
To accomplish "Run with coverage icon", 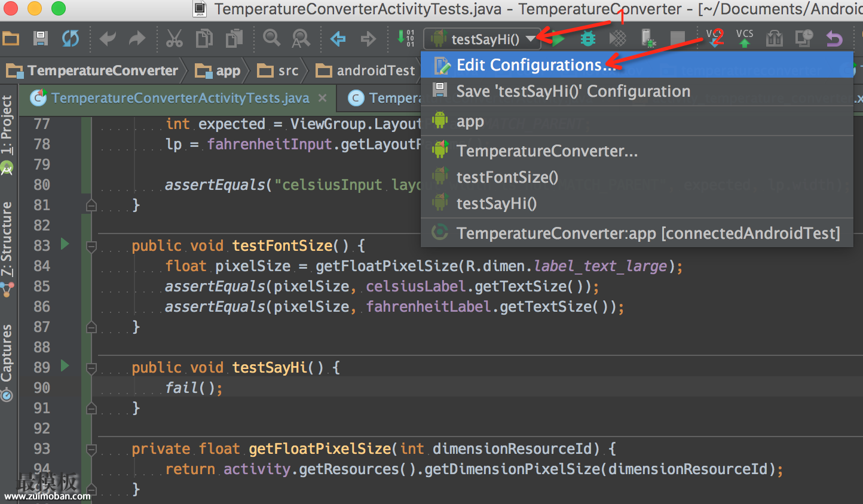I will click(x=617, y=39).
